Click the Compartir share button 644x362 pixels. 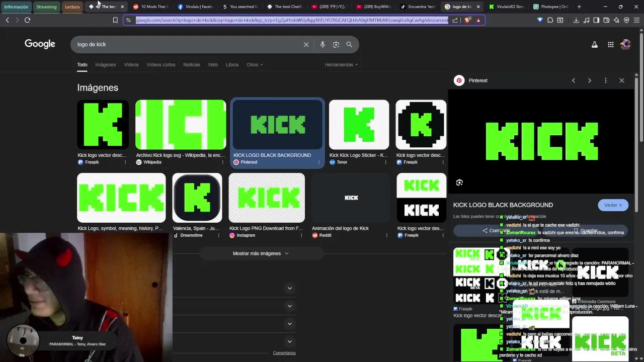[496, 231]
